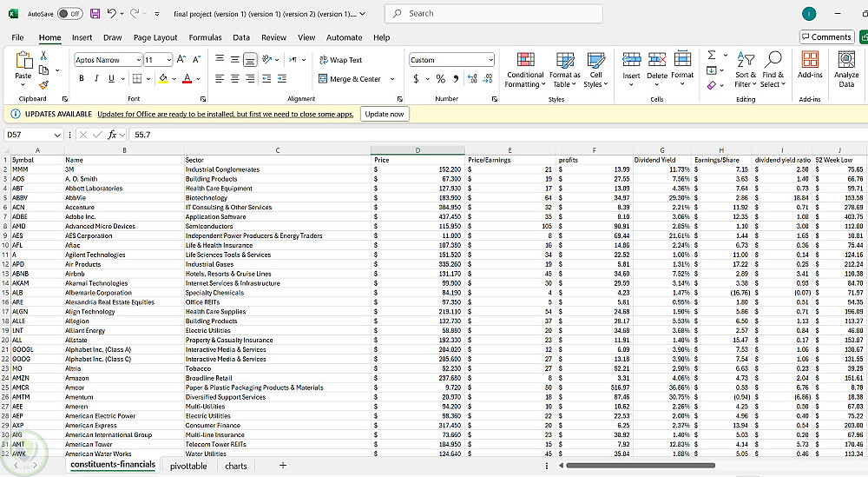
Task: Toggle Wrap Text for cell
Action: coord(340,60)
